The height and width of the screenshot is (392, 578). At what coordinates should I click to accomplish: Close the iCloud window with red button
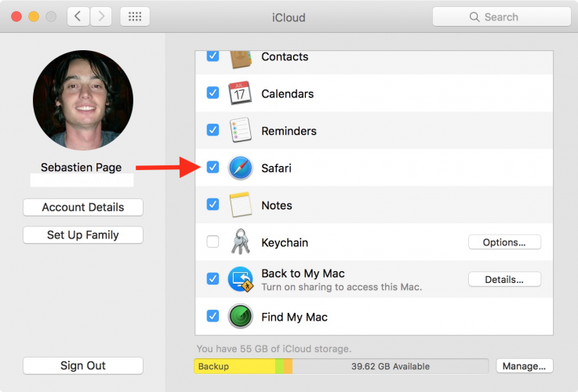coord(16,16)
